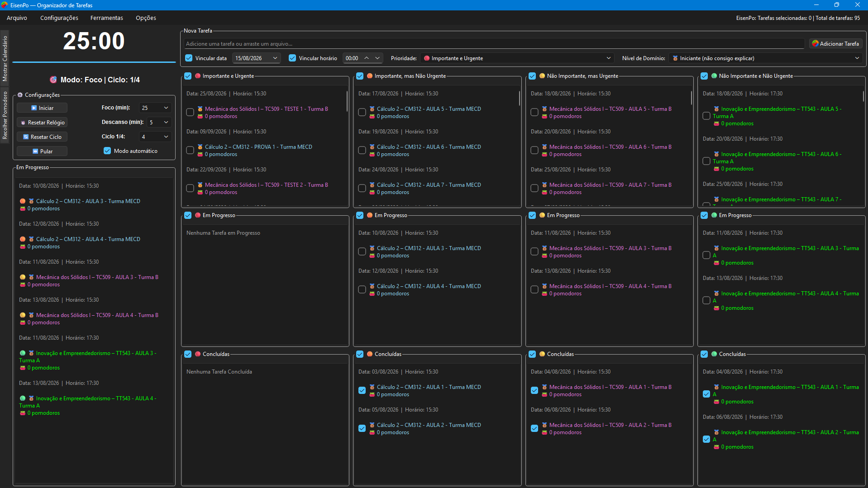Open the Arquivo menu
The height and width of the screenshot is (488, 868).
[17, 18]
